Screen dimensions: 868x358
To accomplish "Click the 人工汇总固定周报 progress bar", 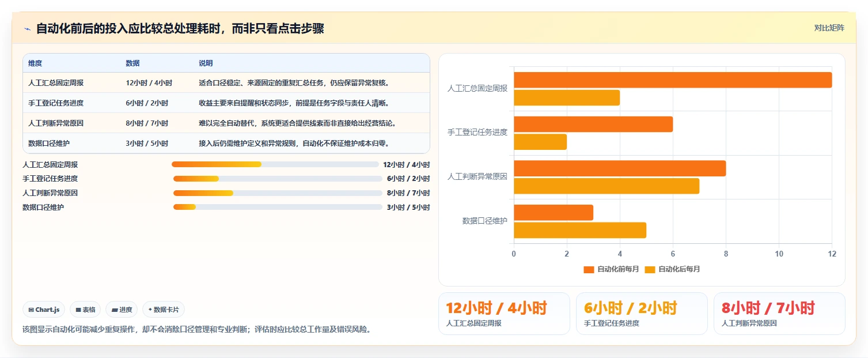I will 275,164.
